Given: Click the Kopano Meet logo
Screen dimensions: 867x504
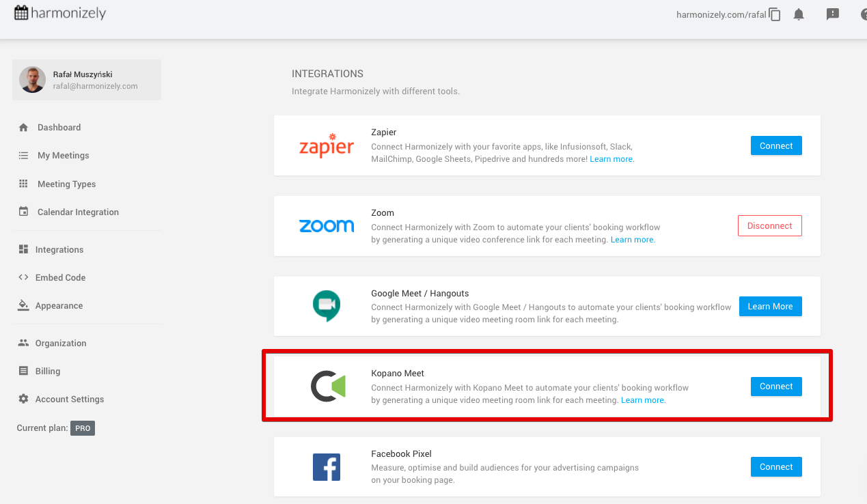Looking at the screenshot, I should coord(328,387).
